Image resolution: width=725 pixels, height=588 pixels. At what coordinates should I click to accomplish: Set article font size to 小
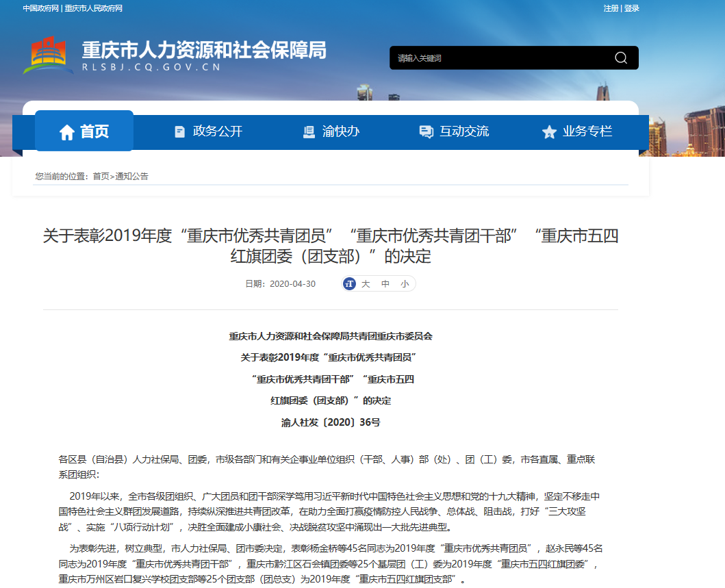coord(405,284)
